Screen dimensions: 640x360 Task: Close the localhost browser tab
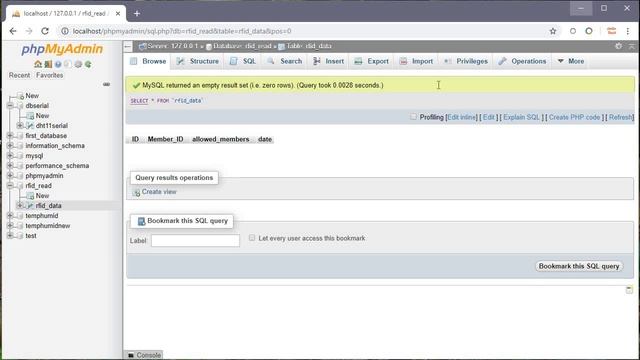pyautogui.click(x=118, y=13)
